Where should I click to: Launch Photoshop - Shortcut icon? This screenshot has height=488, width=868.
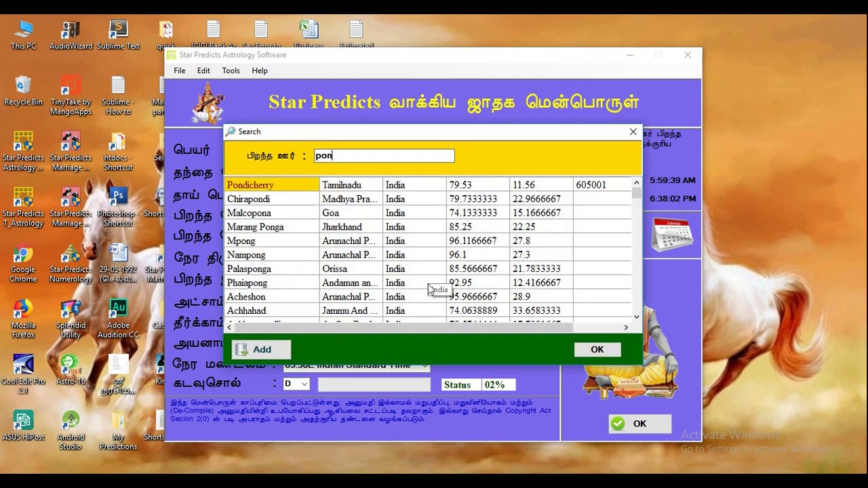click(x=118, y=207)
